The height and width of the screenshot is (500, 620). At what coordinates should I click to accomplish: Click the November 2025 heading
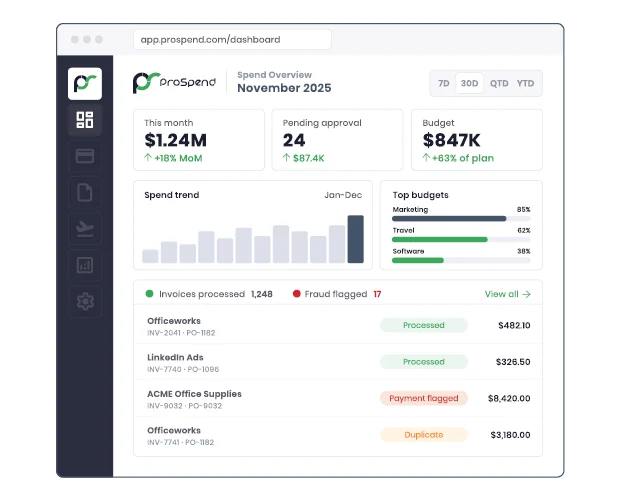click(x=284, y=88)
